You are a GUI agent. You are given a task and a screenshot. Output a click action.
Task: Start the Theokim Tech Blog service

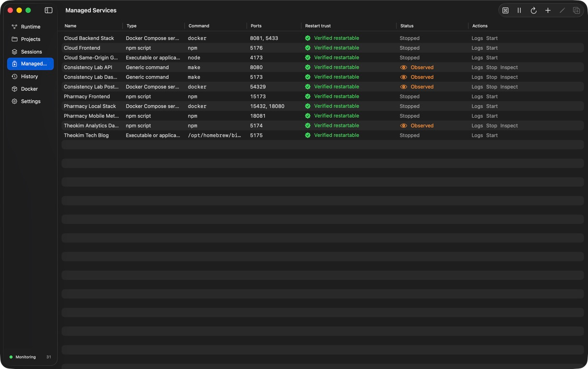pyautogui.click(x=492, y=135)
